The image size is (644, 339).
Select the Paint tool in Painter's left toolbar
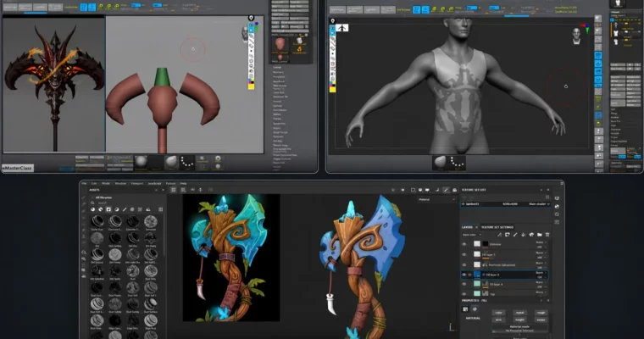pyautogui.click(x=84, y=197)
